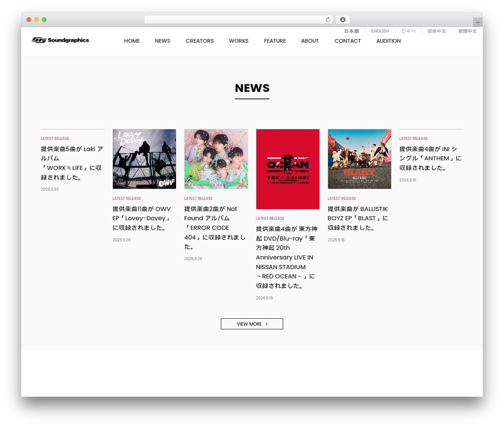
Task: Open the CONTACT page
Action: point(348,41)
